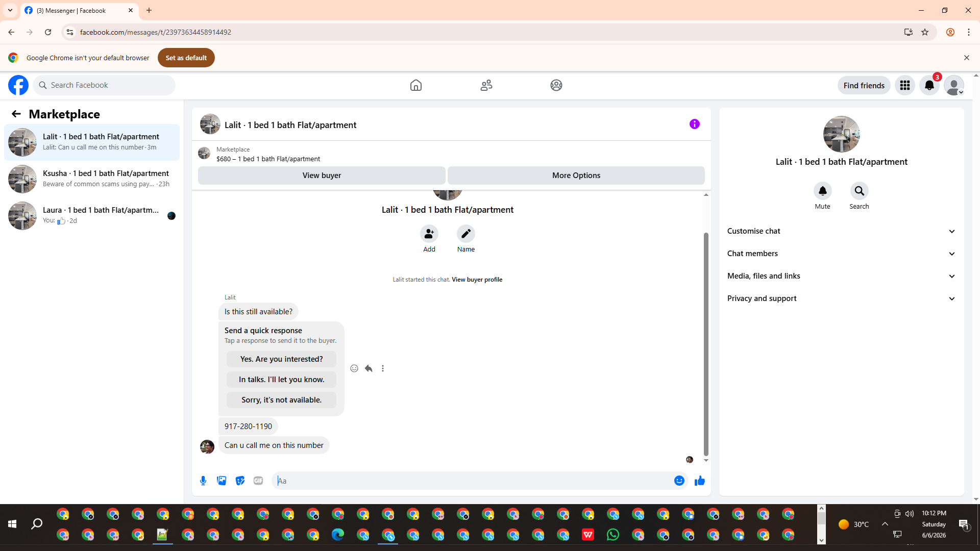The image size is (980, 551).
Task: Edit the chat name with pencil icon
Action: pyautogui.click(x=466, y=234)
